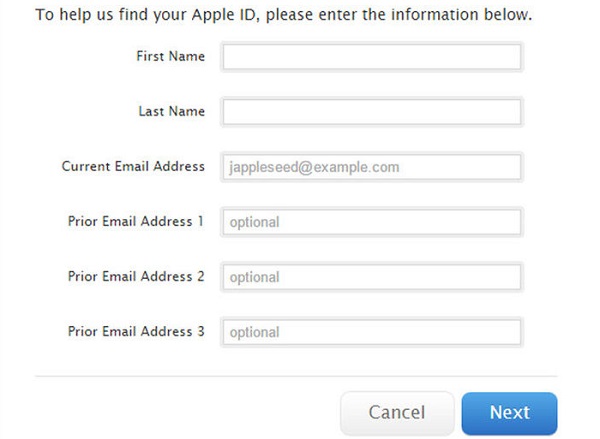Click the 'Prior Email Address 1' label
600x439 pixels.
click(x=136, y=221)
